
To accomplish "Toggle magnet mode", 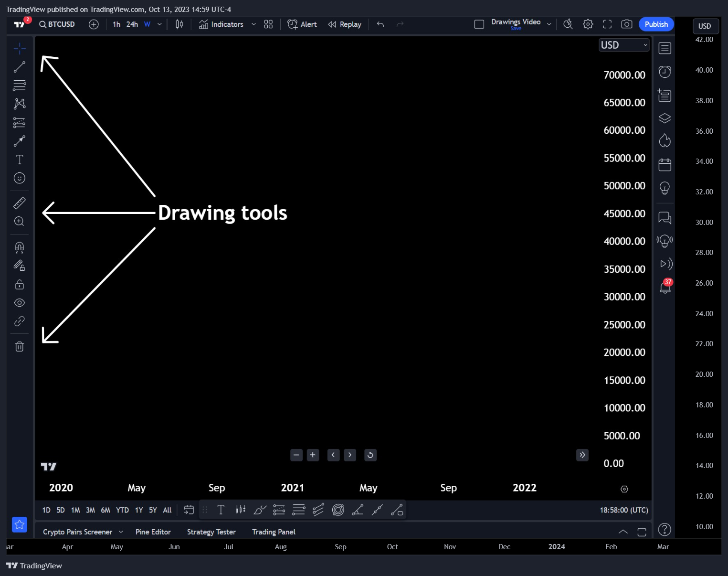I will 20,247.
